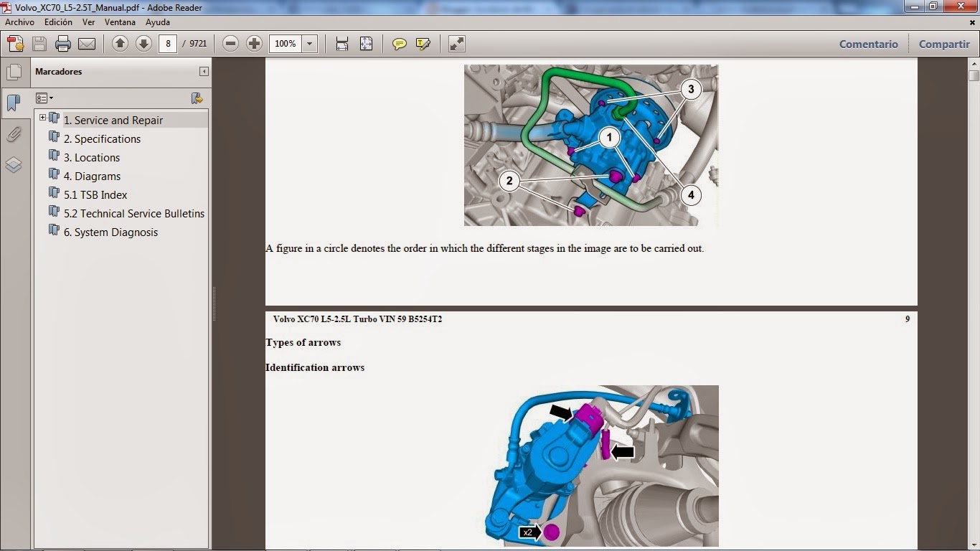Click the vertical scrollbar thumb

974,75
